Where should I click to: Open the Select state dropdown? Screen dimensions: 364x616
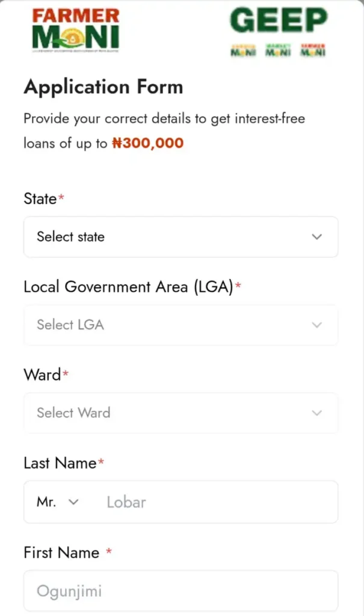180,237
